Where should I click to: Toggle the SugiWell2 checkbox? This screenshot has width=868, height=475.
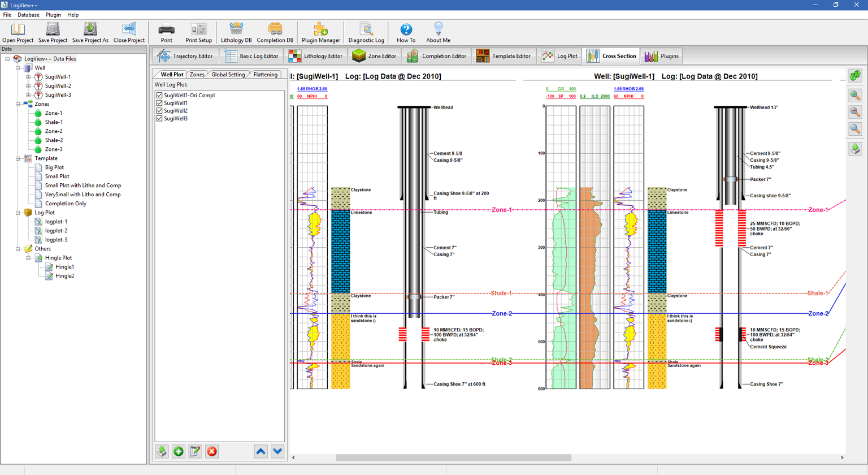click(159, 111)
